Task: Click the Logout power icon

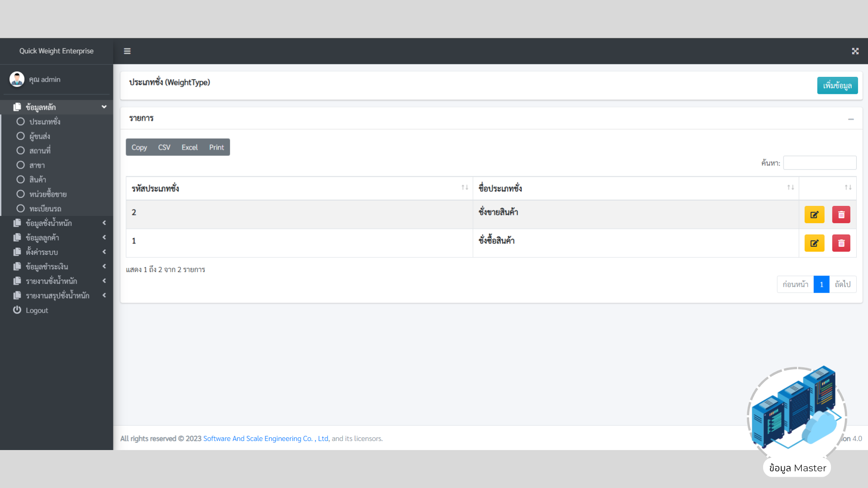Action: (17, 310)
